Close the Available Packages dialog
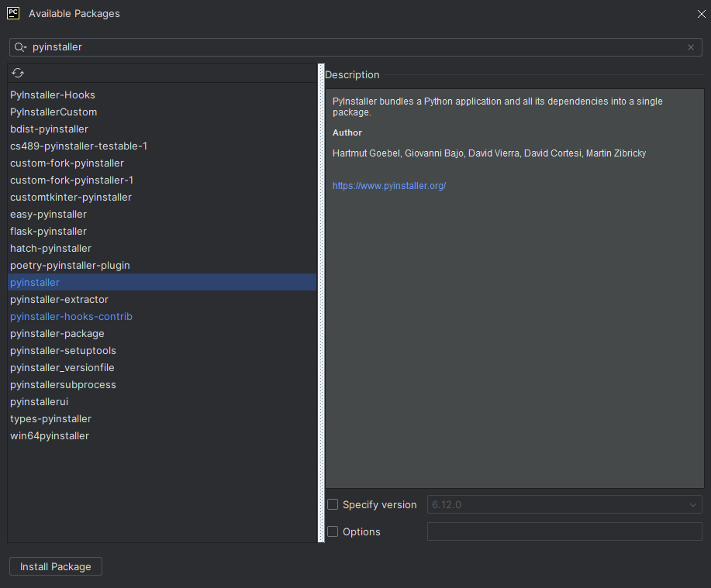The image size is (711, 588). point(701,14)
